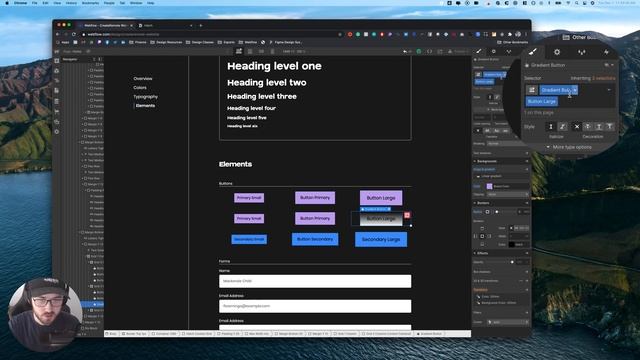Viewport: 640px width, 360px height.
Task: Click the Name input field
Action: point(315,281)
